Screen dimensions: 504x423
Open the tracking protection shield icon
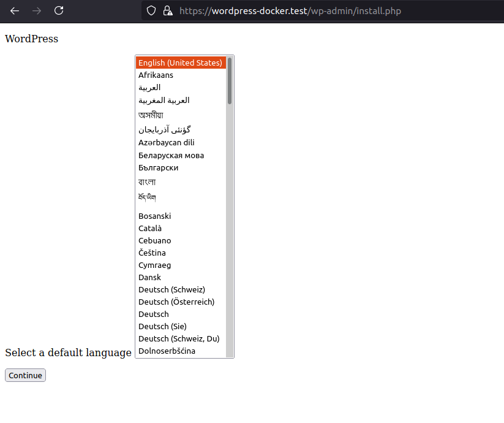(151, 11)
